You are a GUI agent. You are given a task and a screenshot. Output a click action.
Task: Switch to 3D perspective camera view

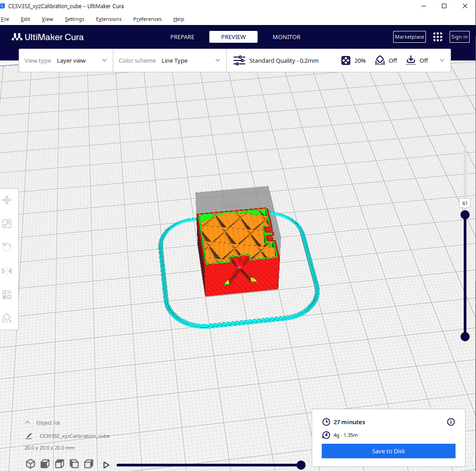tap(30, 463)
